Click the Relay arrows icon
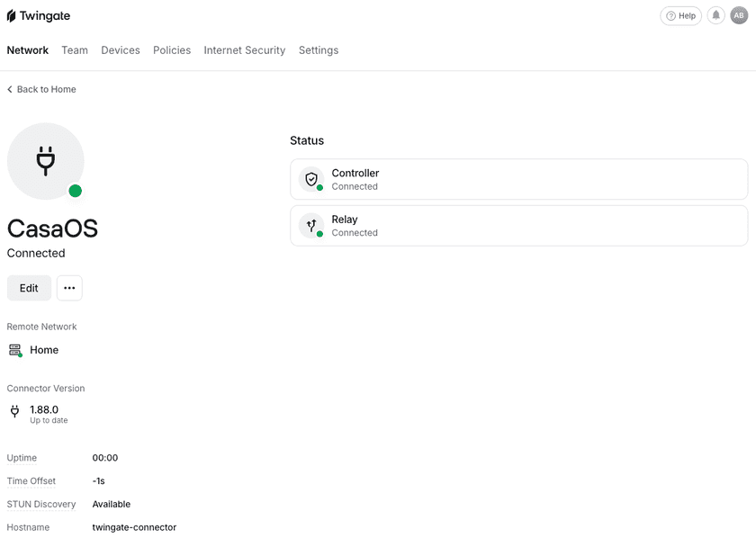 click(x=311, y=226)
